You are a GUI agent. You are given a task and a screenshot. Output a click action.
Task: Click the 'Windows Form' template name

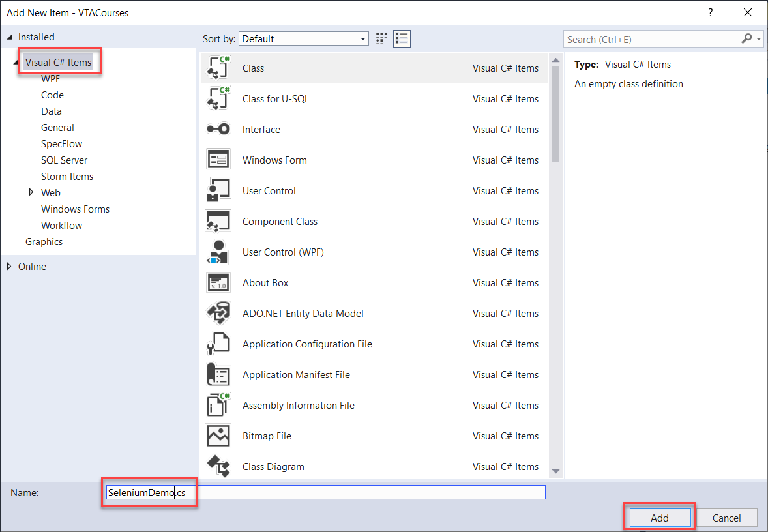pyautogui.click(x=274, y=160)
